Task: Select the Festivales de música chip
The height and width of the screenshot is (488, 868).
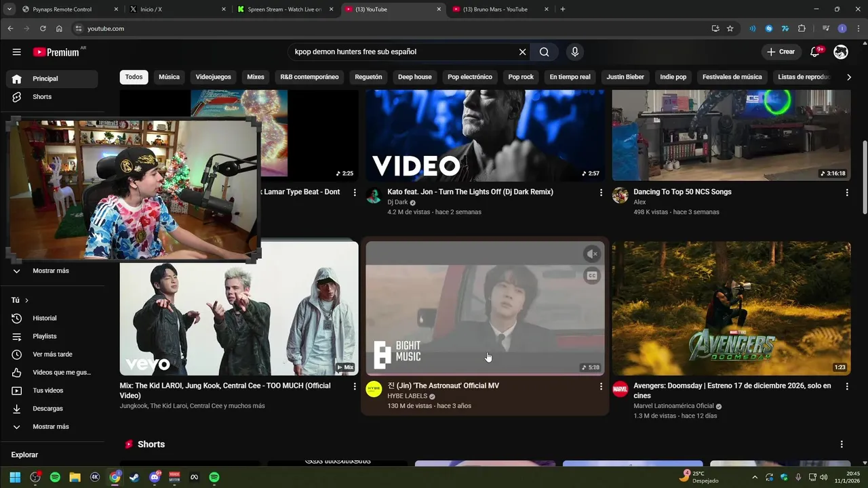Action: pyautogui.click(x=732, y=77)
